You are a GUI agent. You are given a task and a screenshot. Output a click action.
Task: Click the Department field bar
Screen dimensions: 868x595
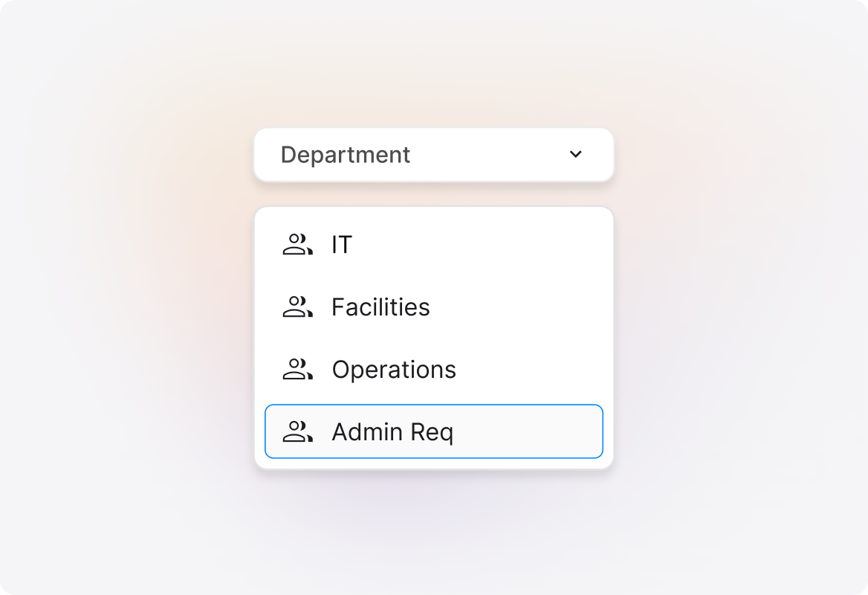click(433, 155)
